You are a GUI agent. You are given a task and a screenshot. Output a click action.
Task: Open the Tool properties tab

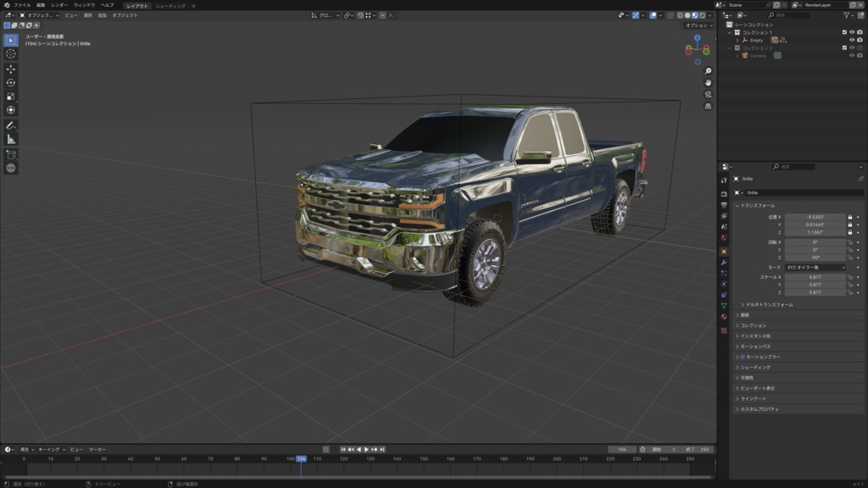click(724, 180)
